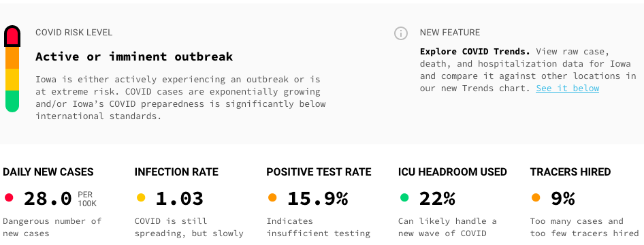Image resolution: width=644 pixels, height=245 pixels.
Task: Click the green dot beside 22% ICU headroom
Action: [404, 198]
